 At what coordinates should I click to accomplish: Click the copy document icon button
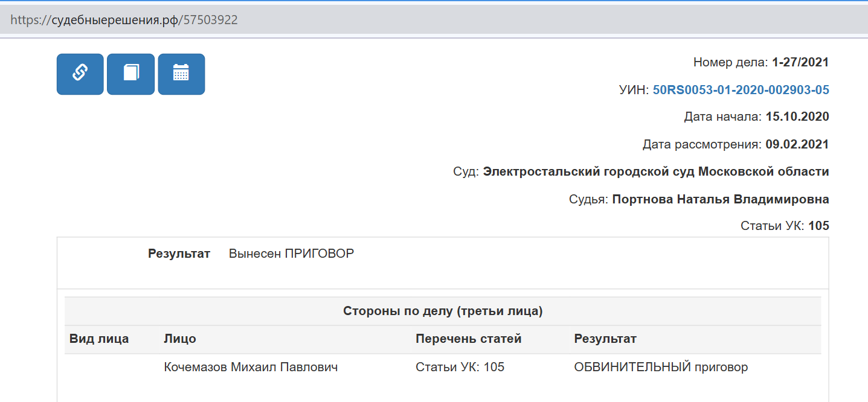pos(130,74)
